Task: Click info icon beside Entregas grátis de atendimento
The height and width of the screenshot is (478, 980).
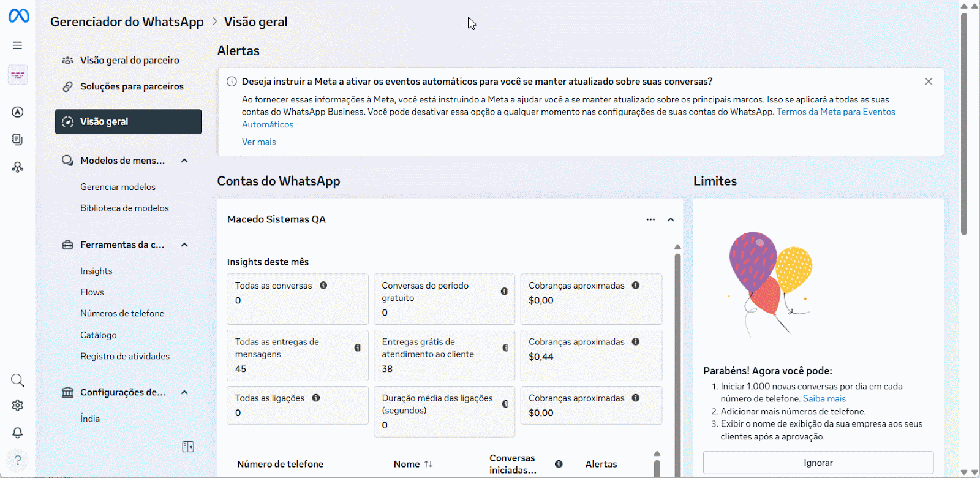Action: (x=505, y=348)
